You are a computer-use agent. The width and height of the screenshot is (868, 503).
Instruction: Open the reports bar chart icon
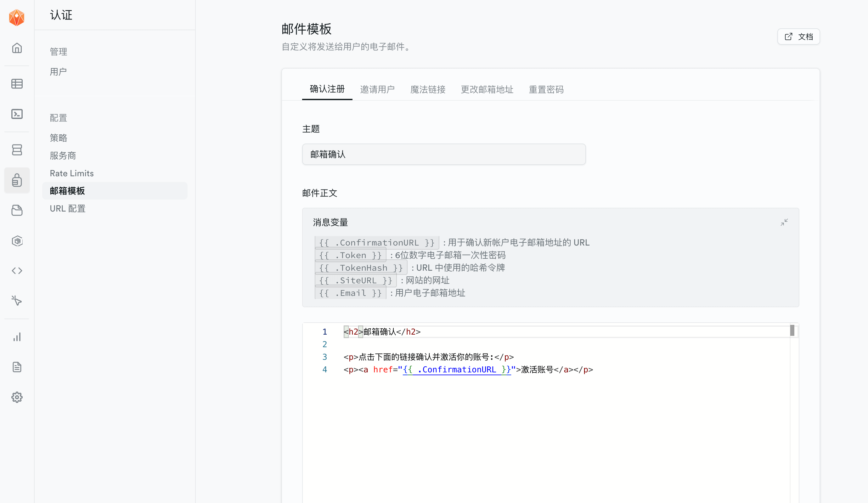[x=17, y=337]
